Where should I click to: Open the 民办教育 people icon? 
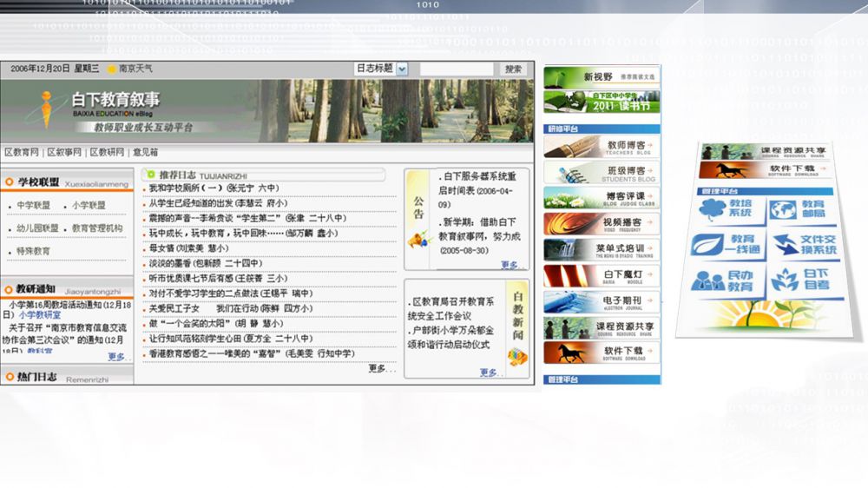point(708,280)
